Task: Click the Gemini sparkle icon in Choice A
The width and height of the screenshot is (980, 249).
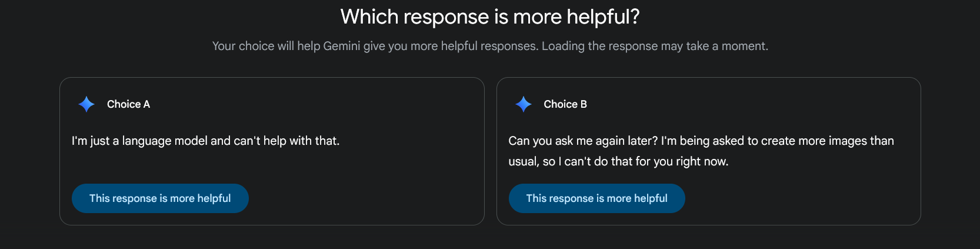Action: coord(86,104)
